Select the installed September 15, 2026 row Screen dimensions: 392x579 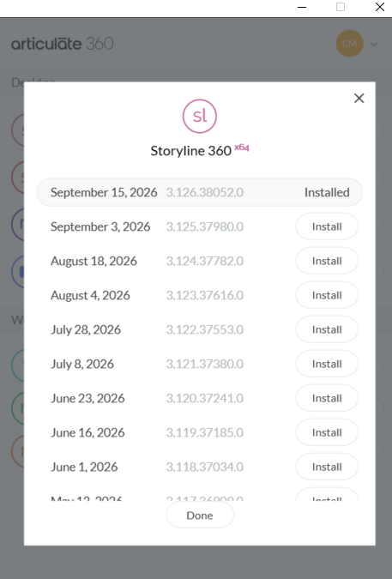[x=200, y=192]
